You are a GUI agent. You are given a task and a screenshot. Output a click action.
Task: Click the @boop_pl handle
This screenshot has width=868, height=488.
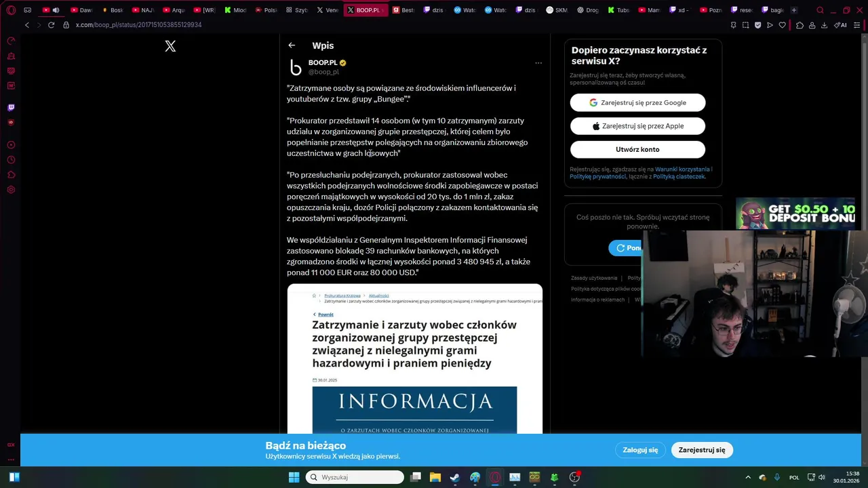click(323, 72)
